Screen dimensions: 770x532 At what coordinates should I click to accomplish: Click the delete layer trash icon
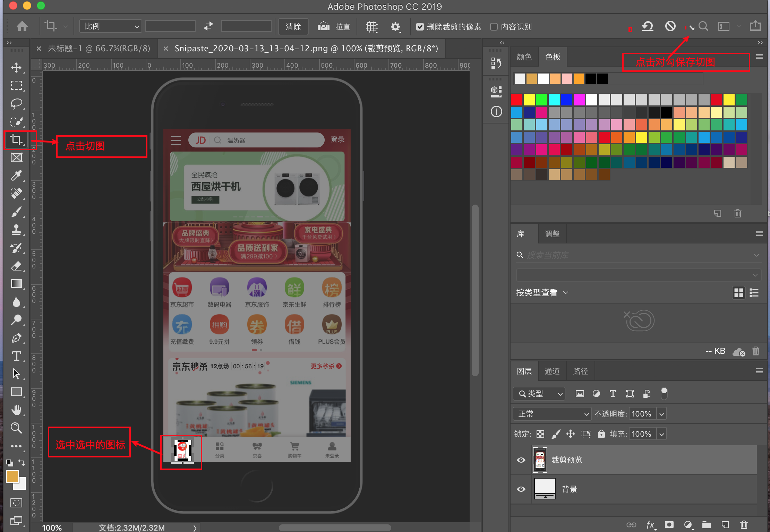pos(744,524)
